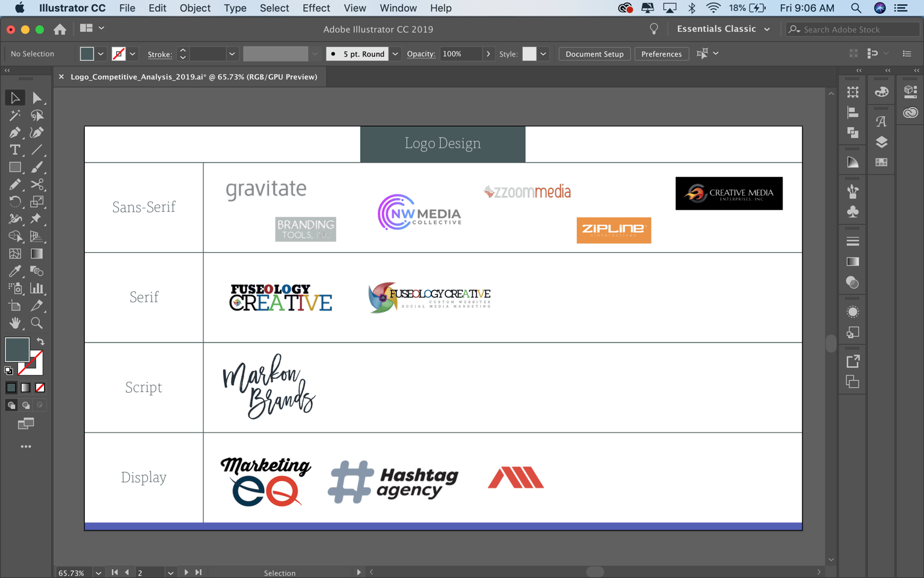Viewport: 924px width, 578px height.
Task: Click the Home icon
Action: pos(60,29)
